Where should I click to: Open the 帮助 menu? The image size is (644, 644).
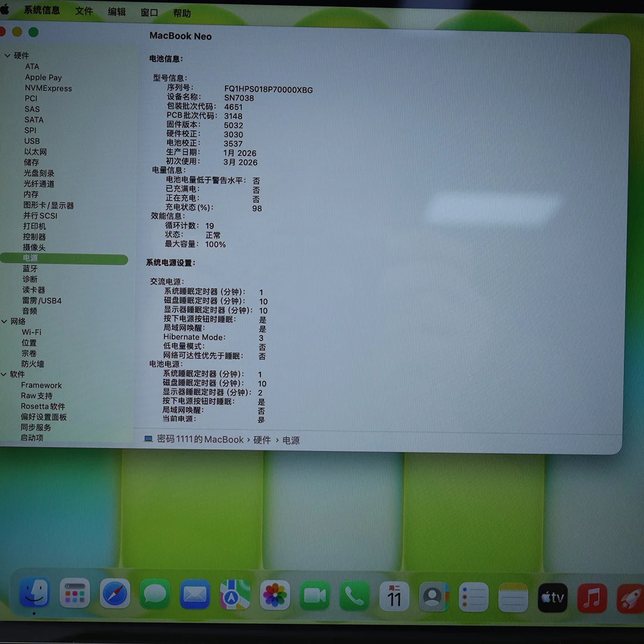click(181, 14)
